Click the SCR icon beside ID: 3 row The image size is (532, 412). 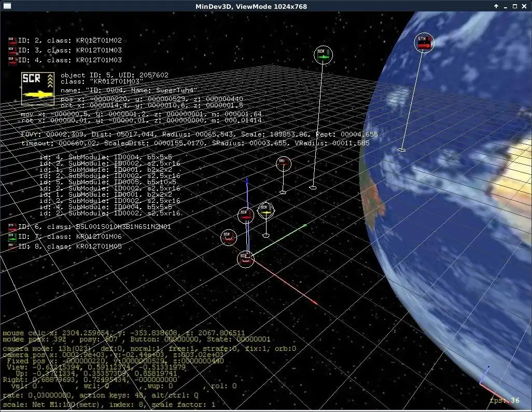point(12,50)
